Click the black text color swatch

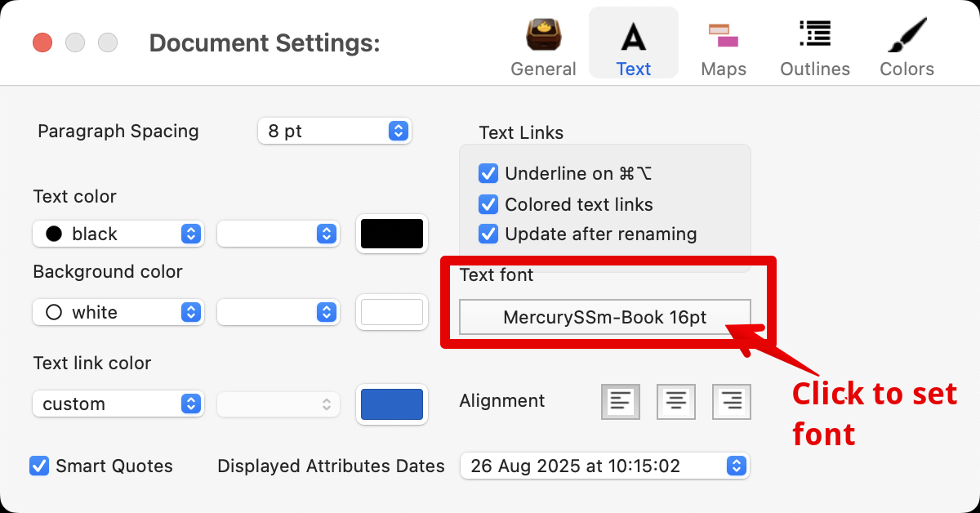(392, 234)
